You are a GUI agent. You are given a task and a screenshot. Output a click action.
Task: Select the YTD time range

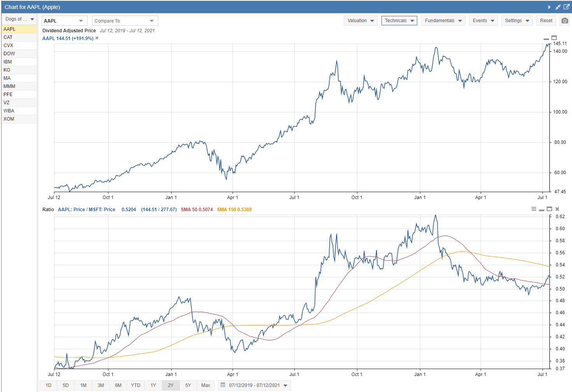(136, 385)
